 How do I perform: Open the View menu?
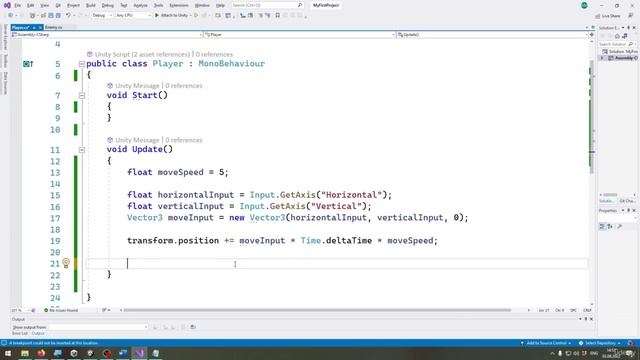(x=44, y=5)
